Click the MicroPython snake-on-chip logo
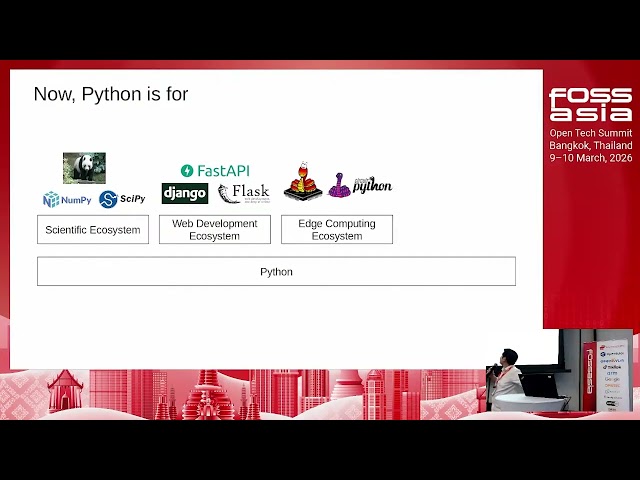Viewport: 640px width, 480px height. (x=303, y=181)
